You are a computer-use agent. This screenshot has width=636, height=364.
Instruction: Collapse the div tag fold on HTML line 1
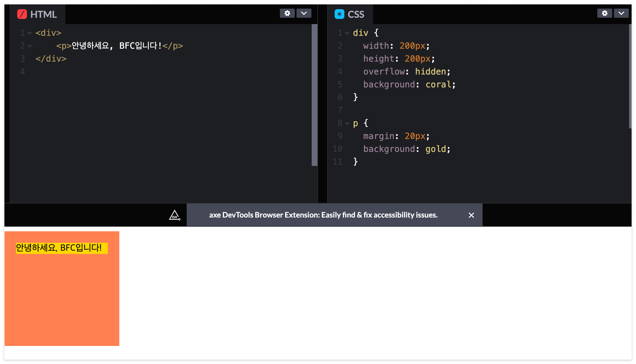click(30, 33)
